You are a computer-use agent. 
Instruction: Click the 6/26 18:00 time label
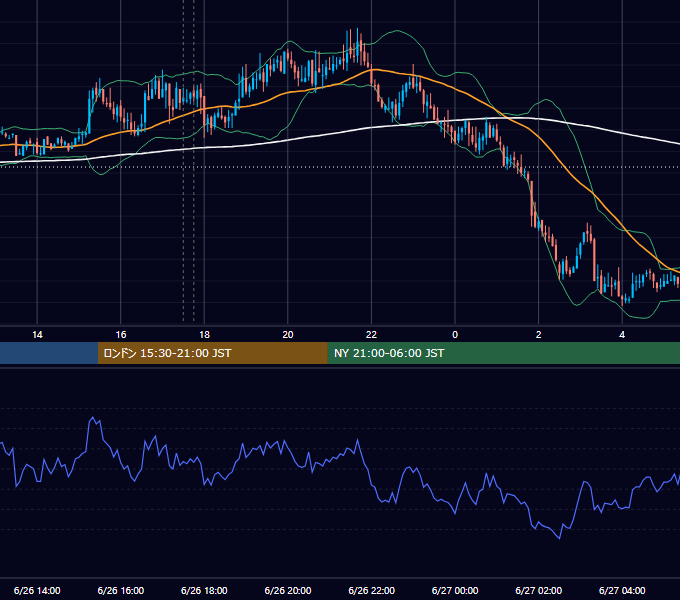(204, 590)
